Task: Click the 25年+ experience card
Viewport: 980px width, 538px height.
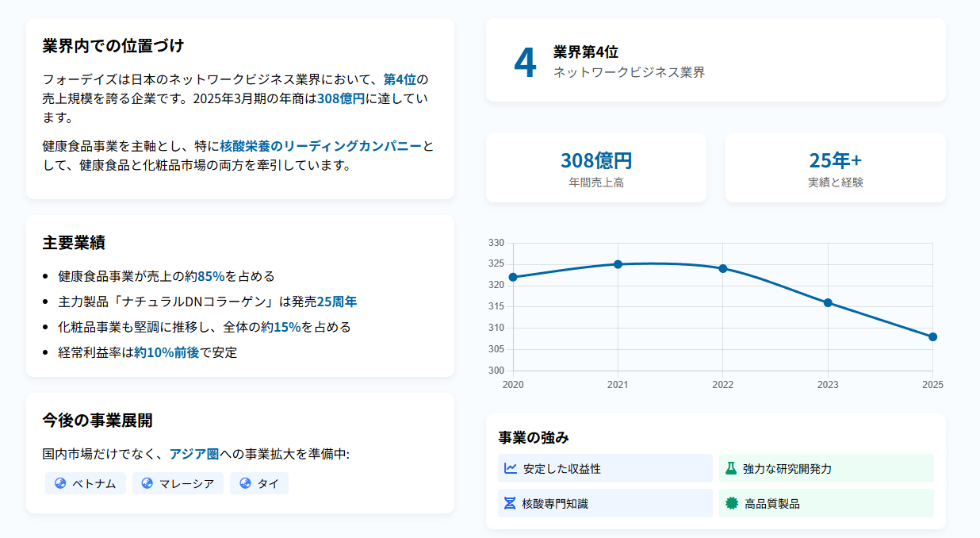Action: pos(836,167)
